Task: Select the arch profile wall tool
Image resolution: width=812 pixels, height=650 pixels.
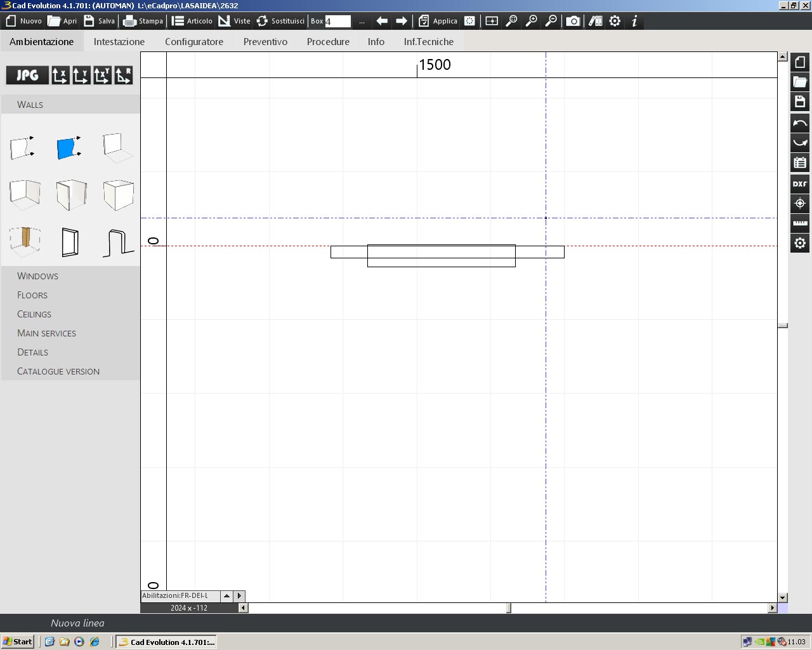Action: point(118,242)
